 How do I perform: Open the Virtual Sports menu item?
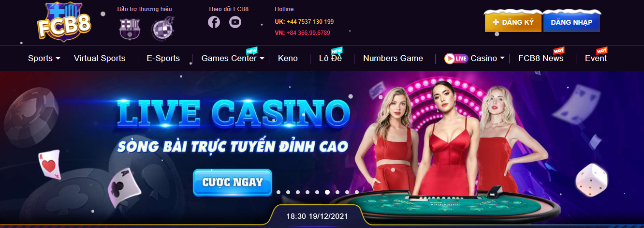[100, 58]
